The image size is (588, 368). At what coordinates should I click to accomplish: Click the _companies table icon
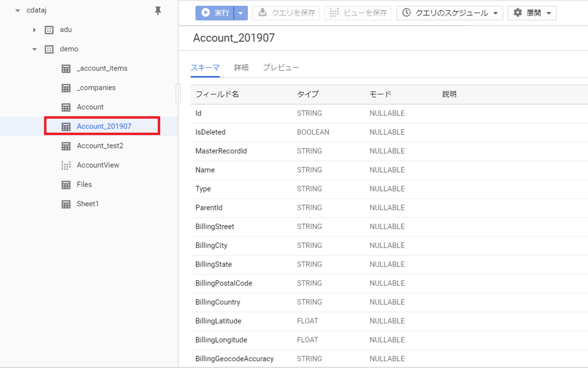(66, 88)
